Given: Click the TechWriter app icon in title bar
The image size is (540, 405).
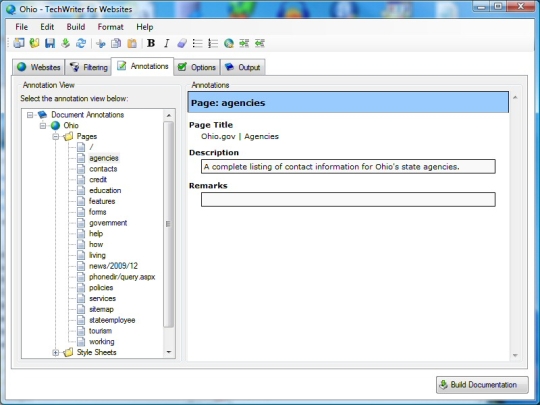Looking at the screenshot, I should point(11,9).
